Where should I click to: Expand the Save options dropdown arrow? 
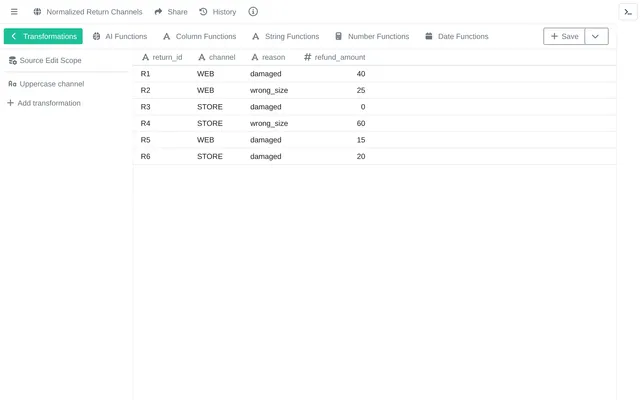tap(596, 36)
